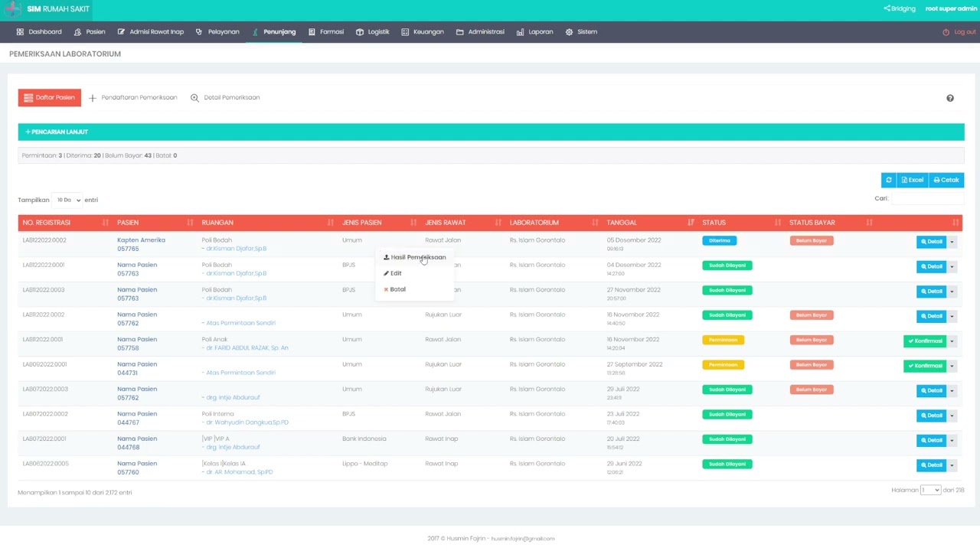Click doctor link dr. AR. Mohamad, Sp.PD
The width and height of the screenshot is (980, 551).
239,472
